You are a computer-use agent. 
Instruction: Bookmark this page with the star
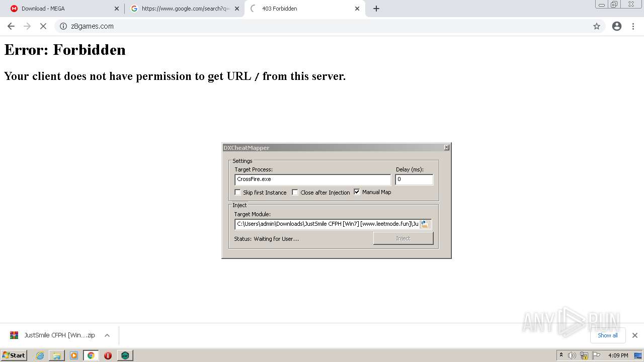click(x=597, y=26)
